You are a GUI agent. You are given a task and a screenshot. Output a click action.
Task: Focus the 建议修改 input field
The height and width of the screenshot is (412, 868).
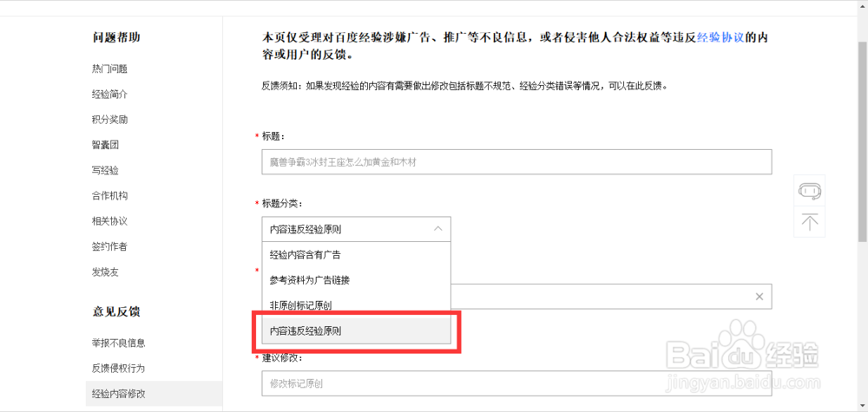[x=516, y=383]
